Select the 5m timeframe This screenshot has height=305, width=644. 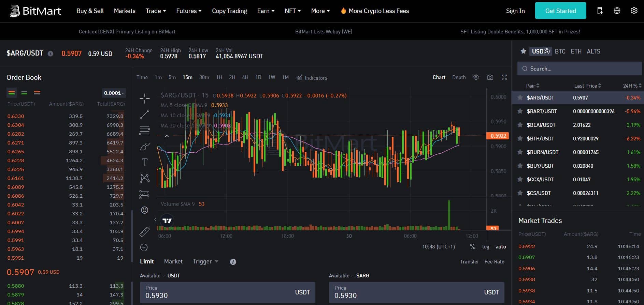click(172, 77)
